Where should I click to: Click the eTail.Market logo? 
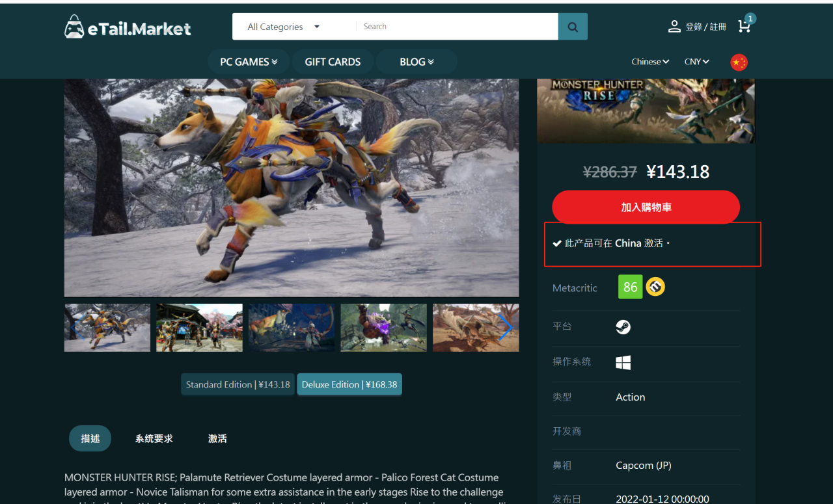click(128, 27)
